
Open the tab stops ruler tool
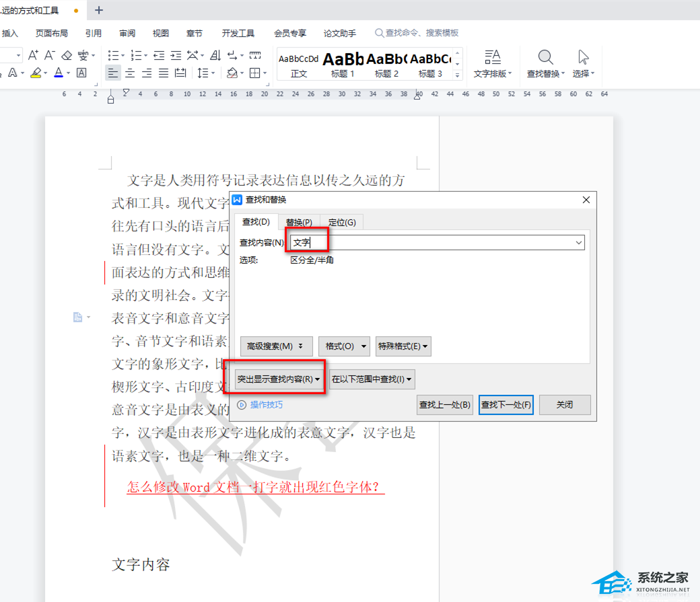click(x=255, y=55)
